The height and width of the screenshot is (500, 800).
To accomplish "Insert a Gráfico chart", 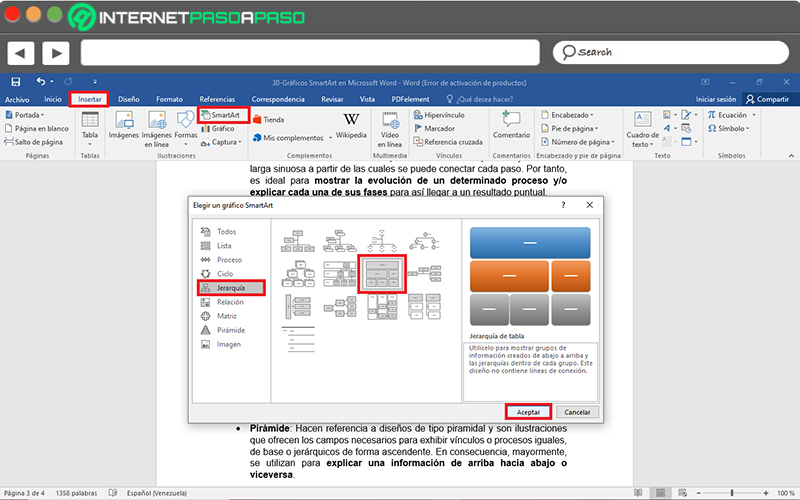I will (x=218, y=129).
